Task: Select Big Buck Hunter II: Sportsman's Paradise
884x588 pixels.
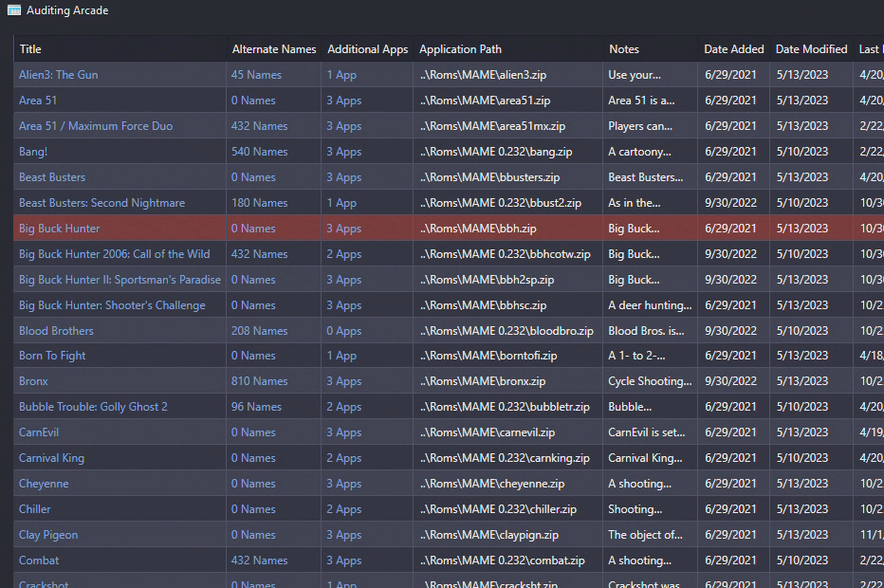Action: [x=120, y=280]
